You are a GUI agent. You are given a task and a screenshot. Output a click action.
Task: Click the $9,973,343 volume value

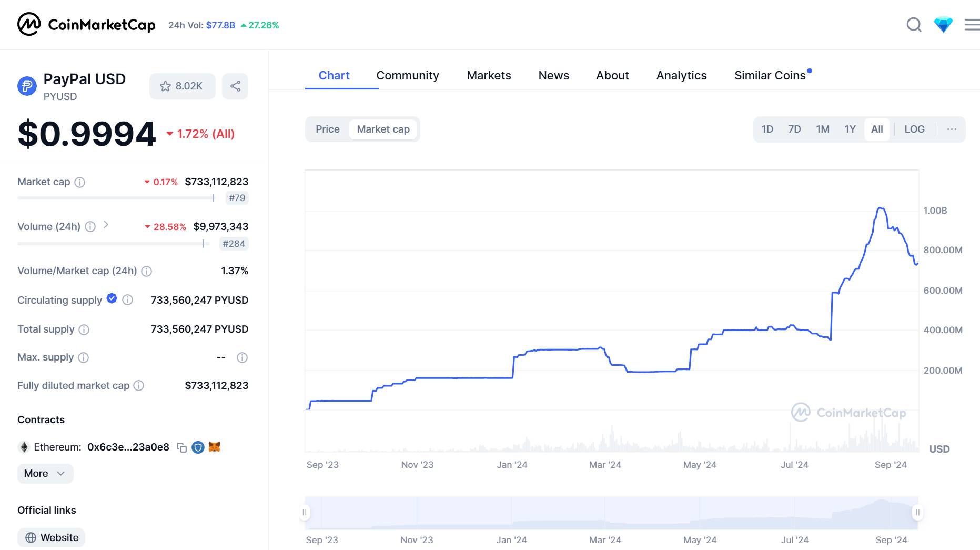pyautogui.click(x=221, y=226)
